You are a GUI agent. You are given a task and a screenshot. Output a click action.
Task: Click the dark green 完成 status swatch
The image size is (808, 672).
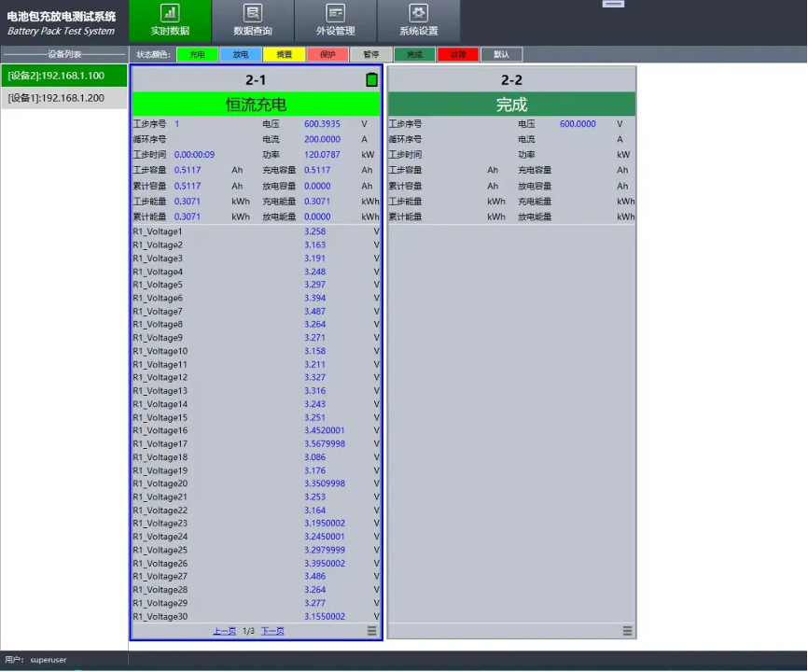coord(414,55)
